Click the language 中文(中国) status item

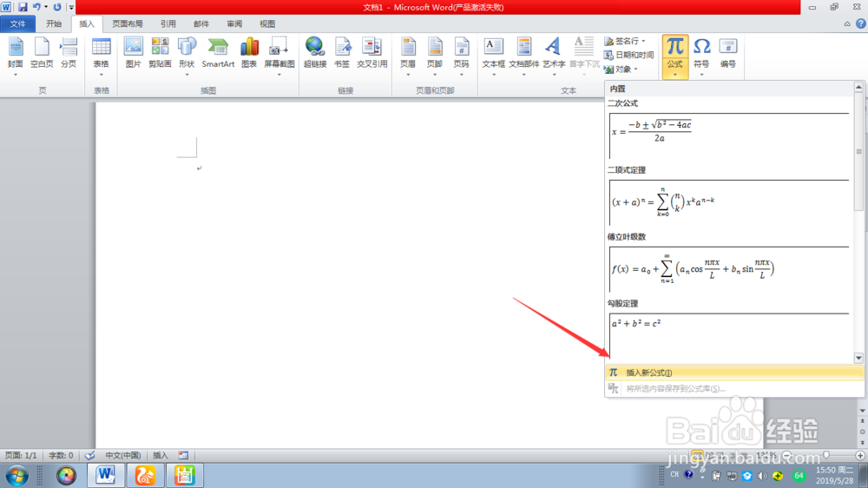[123, 455]
